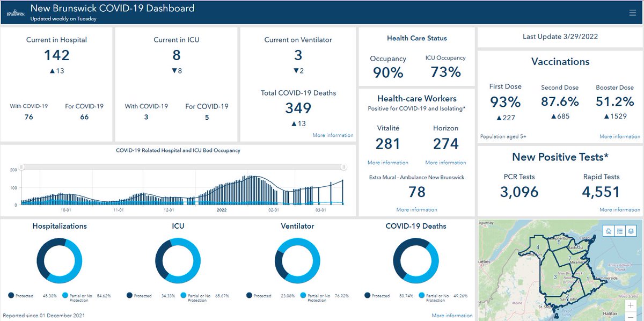The width and height of the screenshot is (644, 321).
Task: Click Protected 45.38% legend under Hospitalizations
Action: tap(32, 296)
